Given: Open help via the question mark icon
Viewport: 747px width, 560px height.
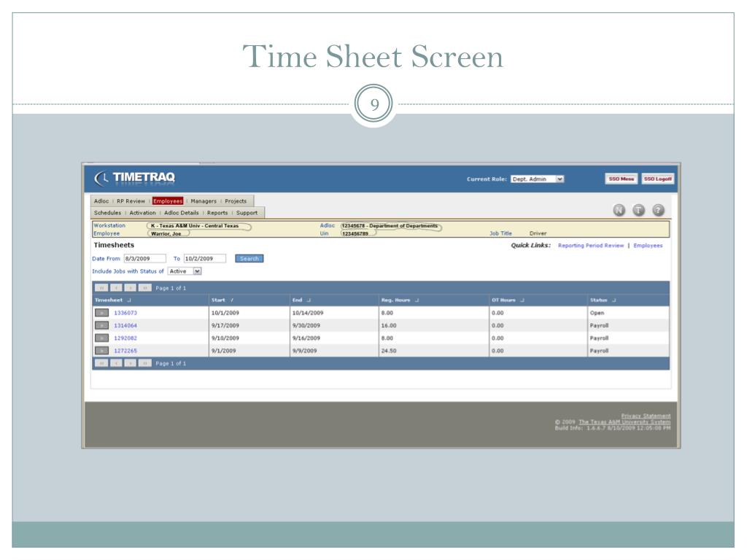Looking at the screenshot, I should pos(658,210).
